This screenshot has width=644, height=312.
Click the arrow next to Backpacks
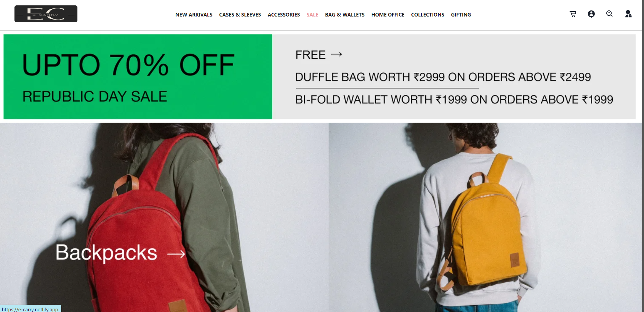[x=176, y=254]
